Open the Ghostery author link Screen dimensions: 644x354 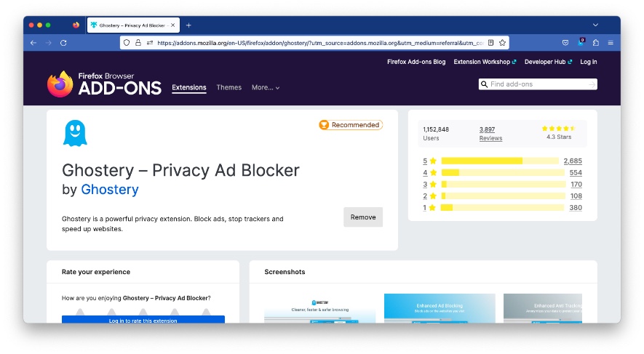pyautogui.click(x=110, y=190)
